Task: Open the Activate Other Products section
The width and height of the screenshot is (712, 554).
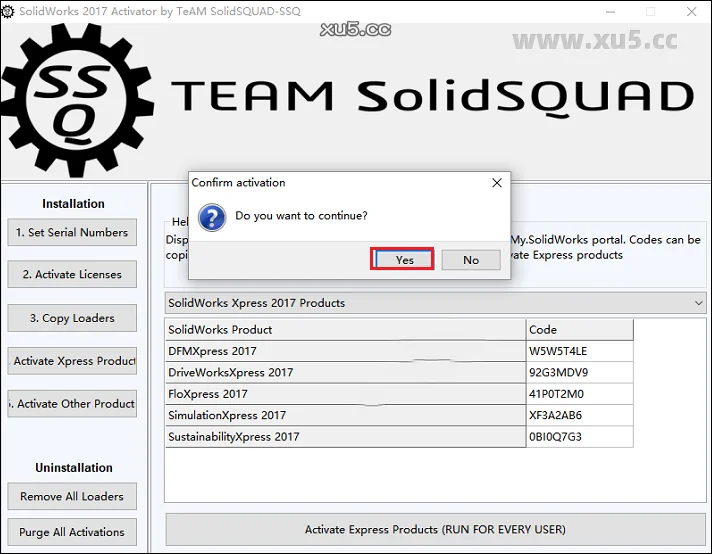Action: tap(72, 404)
